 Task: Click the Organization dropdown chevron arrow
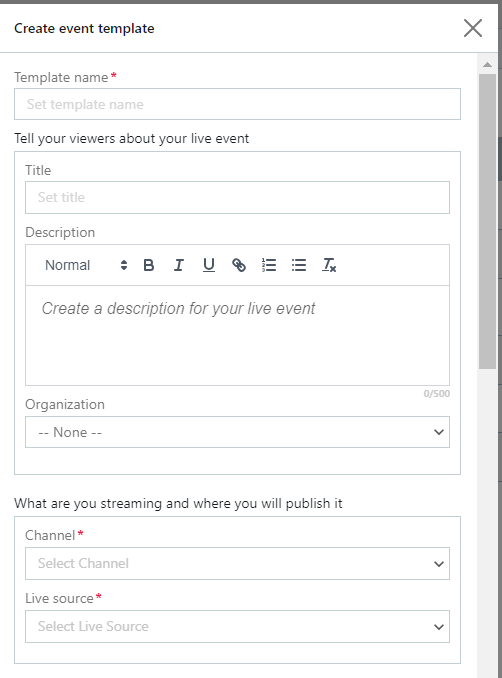[x=439, y=432]
